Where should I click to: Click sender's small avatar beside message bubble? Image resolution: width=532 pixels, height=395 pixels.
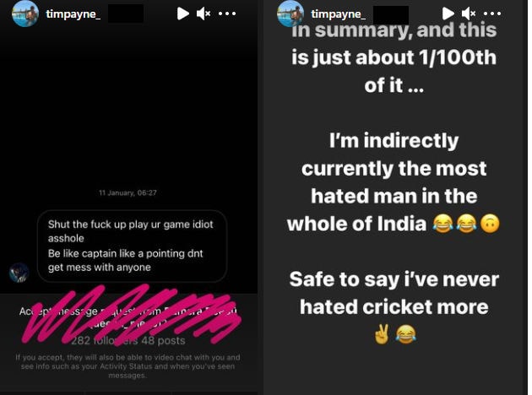[19, 272]
